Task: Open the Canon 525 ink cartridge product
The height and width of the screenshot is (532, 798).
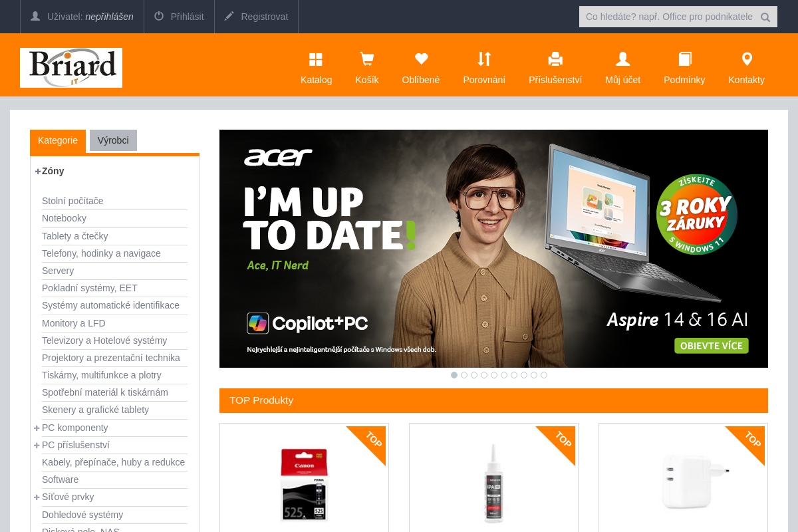Action: [304, 484]
